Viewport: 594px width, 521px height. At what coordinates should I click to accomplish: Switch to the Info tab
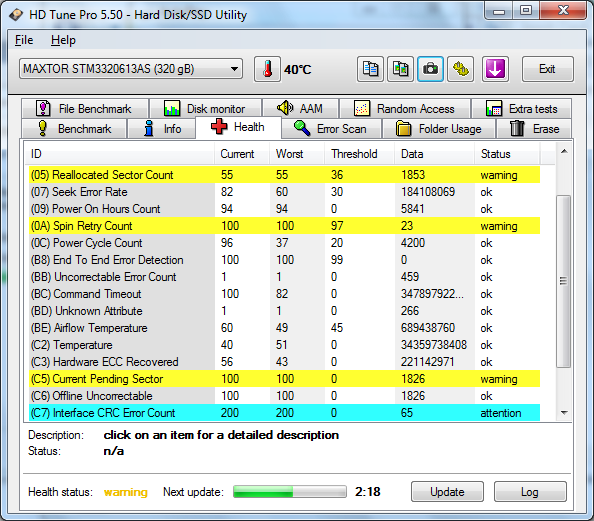162,128
